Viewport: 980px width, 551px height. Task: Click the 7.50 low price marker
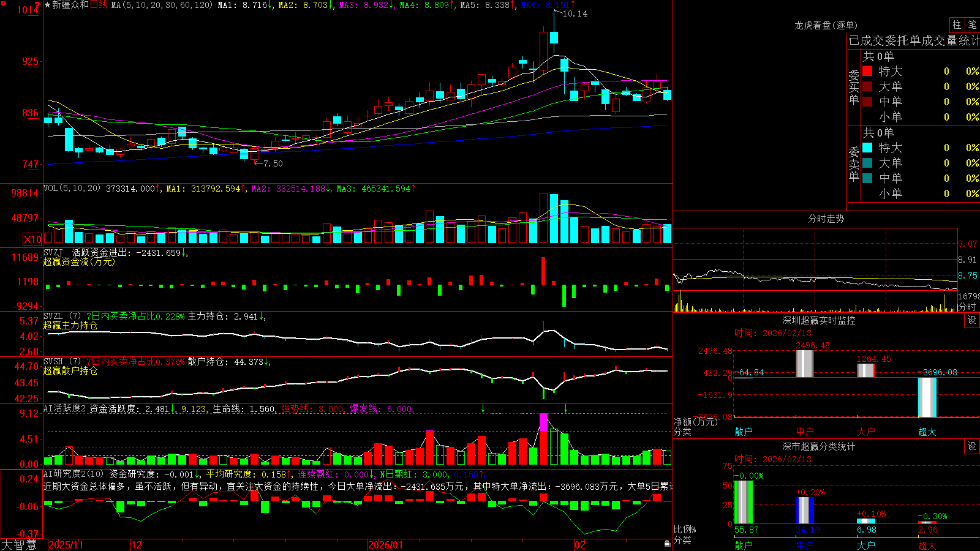point(273,163)
